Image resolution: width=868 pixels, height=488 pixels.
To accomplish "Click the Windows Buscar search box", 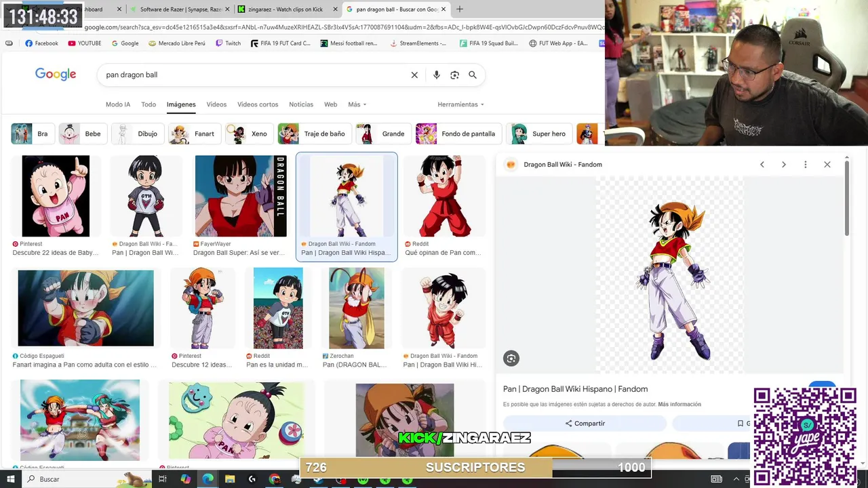I will click(x=88, y=479).
